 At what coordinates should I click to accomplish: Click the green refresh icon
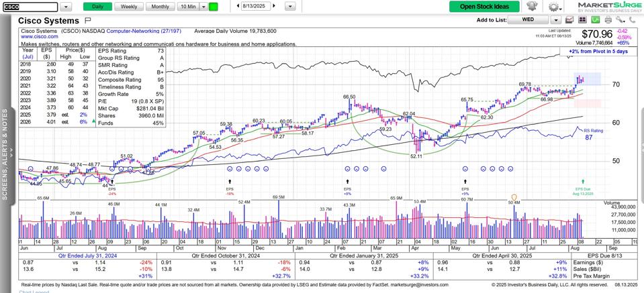[x=596, y=19]
